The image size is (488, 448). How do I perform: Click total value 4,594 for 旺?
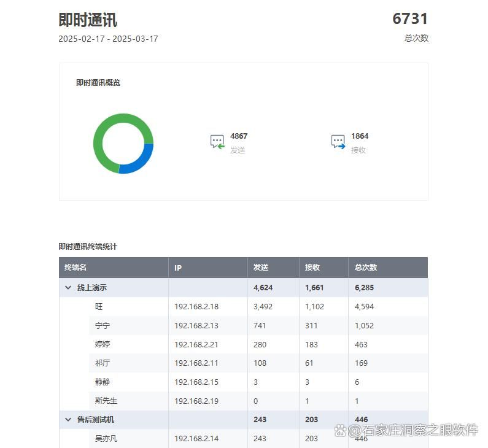click(364, 307)
